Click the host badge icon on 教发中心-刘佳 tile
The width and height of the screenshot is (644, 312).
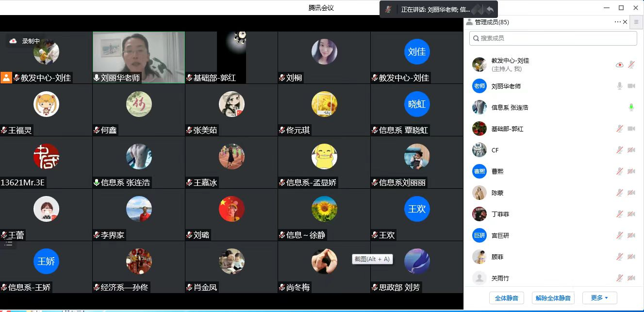tap(6, 78)
